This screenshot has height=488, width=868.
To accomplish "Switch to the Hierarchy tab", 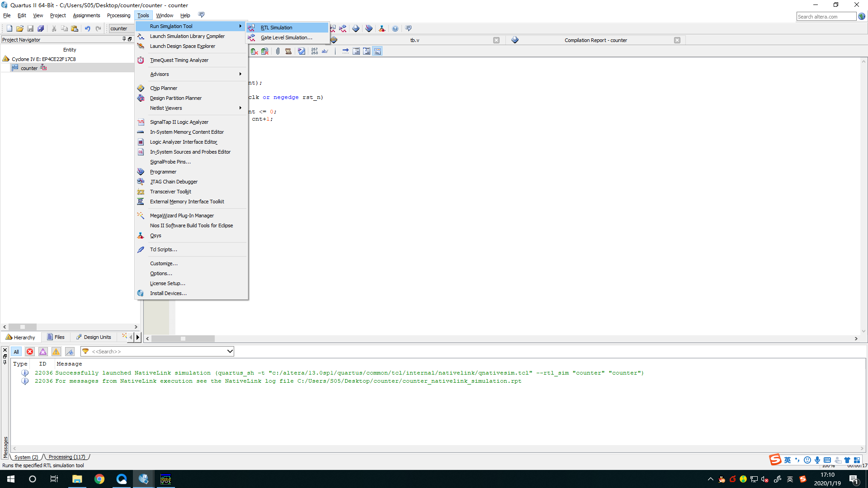I will point(21,337).
